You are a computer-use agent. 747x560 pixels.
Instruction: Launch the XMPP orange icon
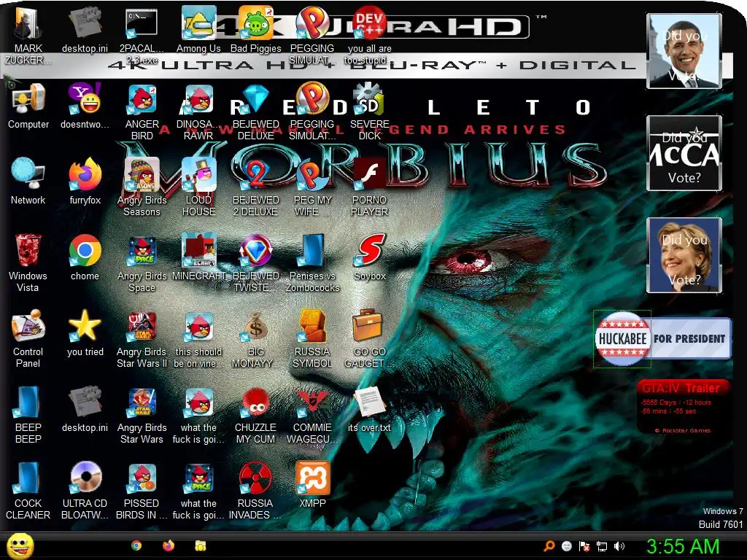(x=312, y=485)
